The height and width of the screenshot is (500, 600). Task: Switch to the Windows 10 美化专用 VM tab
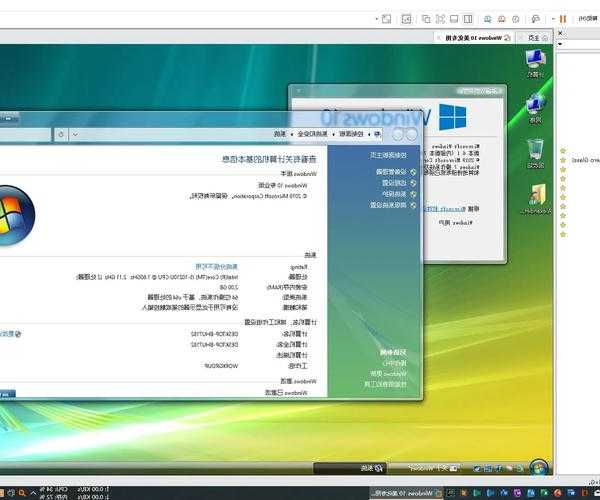click(470, 37)
